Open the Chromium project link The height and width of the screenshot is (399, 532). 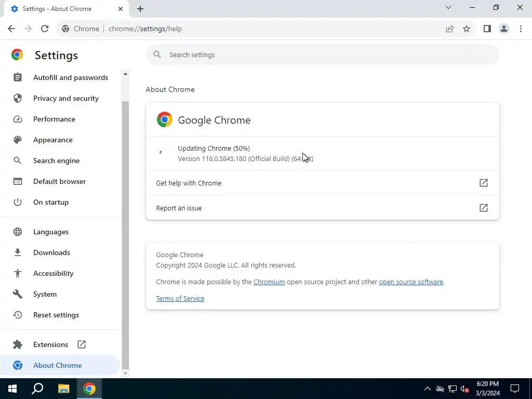click(269, 282)
